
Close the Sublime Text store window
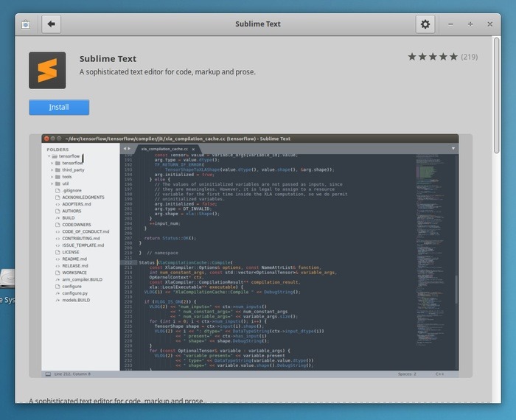(x=489, y=24)
